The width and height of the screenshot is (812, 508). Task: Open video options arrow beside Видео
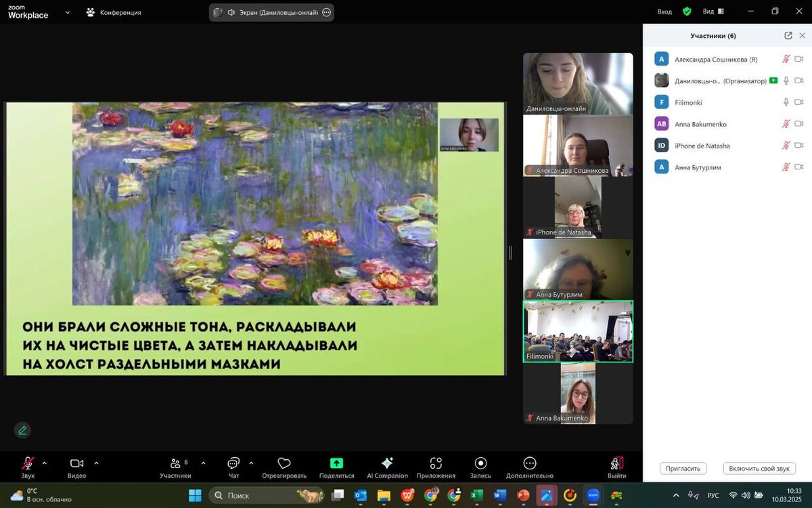click(96, 463)
